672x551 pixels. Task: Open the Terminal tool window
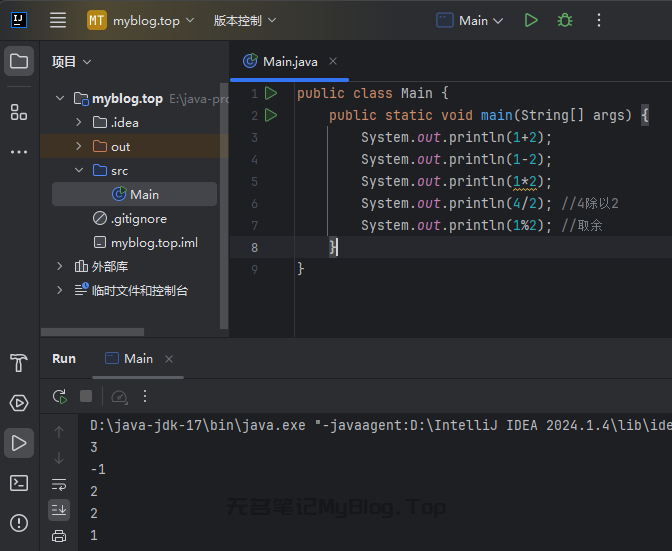pos(19,483)
